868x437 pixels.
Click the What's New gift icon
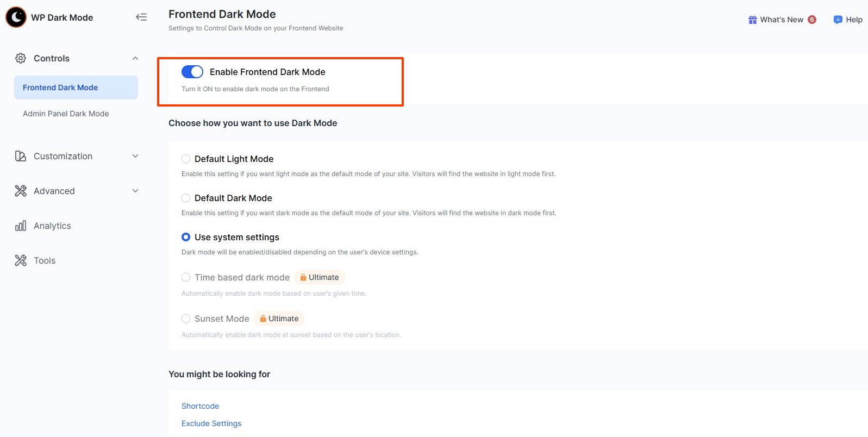click(x=753, y=20)
